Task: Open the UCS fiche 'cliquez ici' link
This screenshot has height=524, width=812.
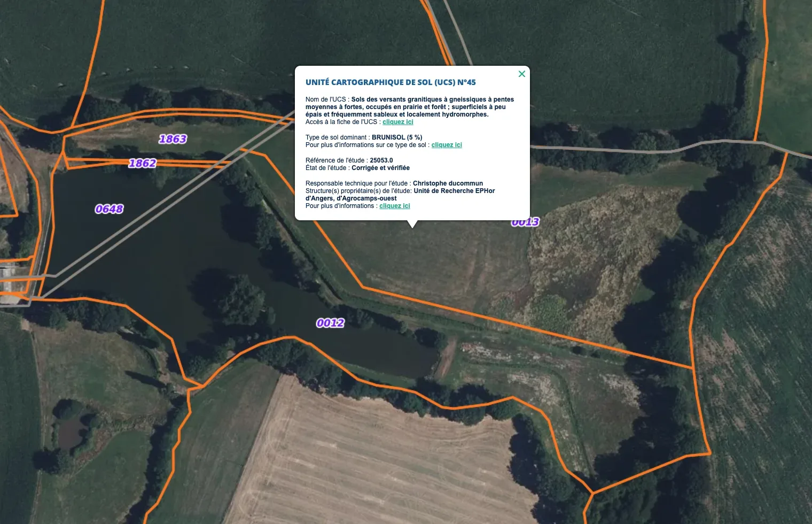Action: coord(398,122)
